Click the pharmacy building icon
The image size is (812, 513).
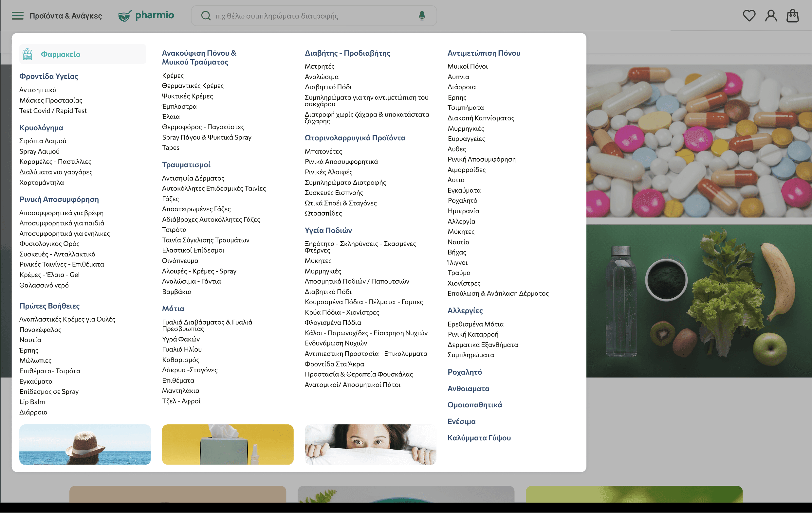pos(27,54)
